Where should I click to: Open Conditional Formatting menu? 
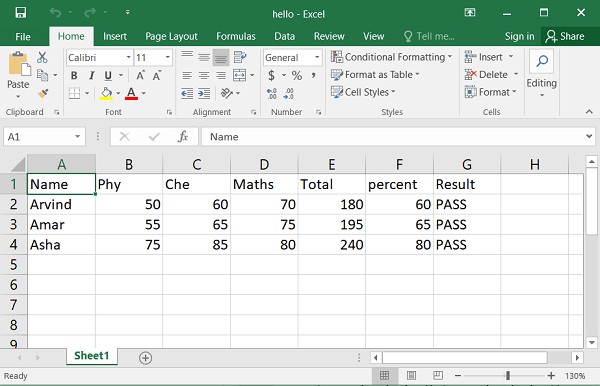click(391, 57)
